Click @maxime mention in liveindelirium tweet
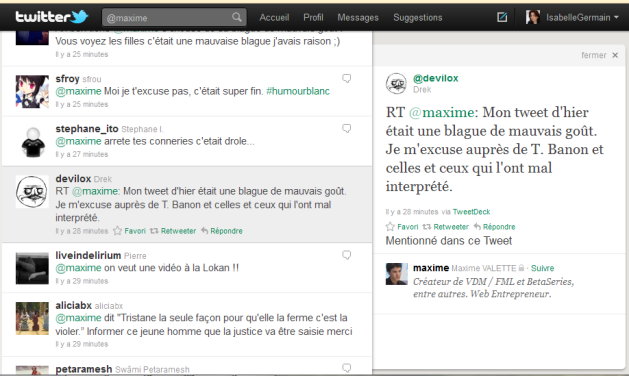The image size is (629, 376). tap(78, 268)
